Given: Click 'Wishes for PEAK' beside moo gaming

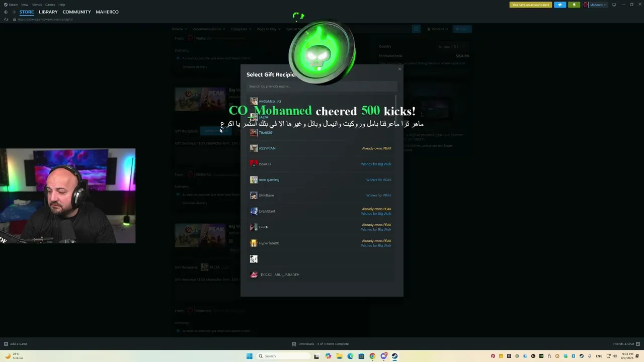Looking at the screenshot, I should click(x=379, y=179).
